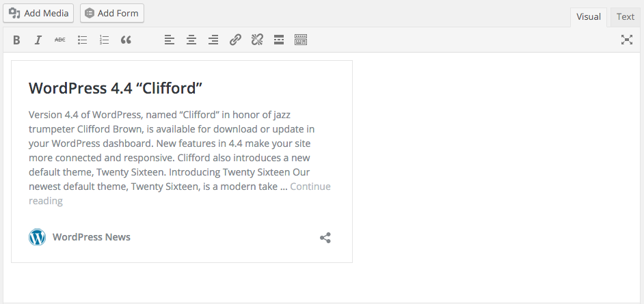This screenshot has height=304, width=644.
Task: Insert or edit a link
Action: [x=235, y=40]
